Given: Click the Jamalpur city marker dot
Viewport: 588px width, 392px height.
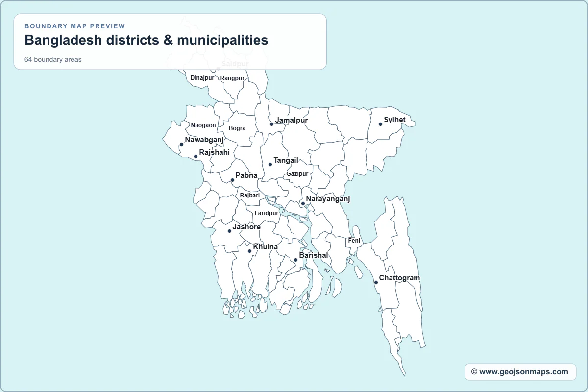Looking at the screenshot, I should (x=271, y=124).
